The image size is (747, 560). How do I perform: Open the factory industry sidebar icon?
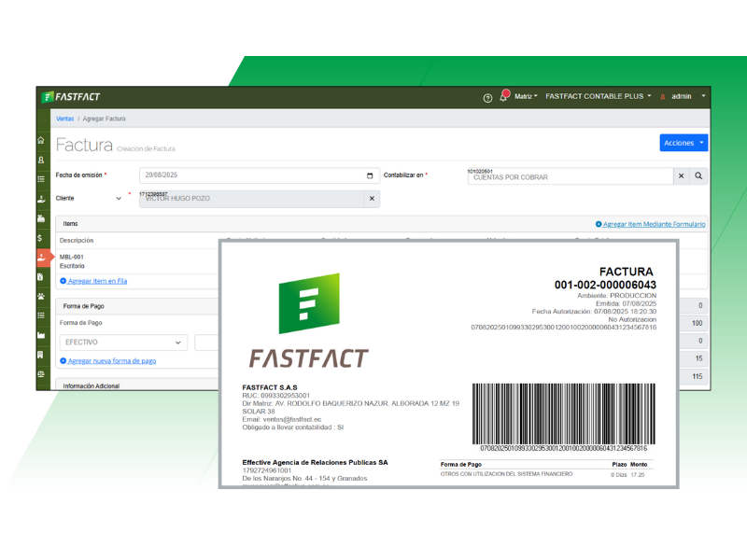41,335
